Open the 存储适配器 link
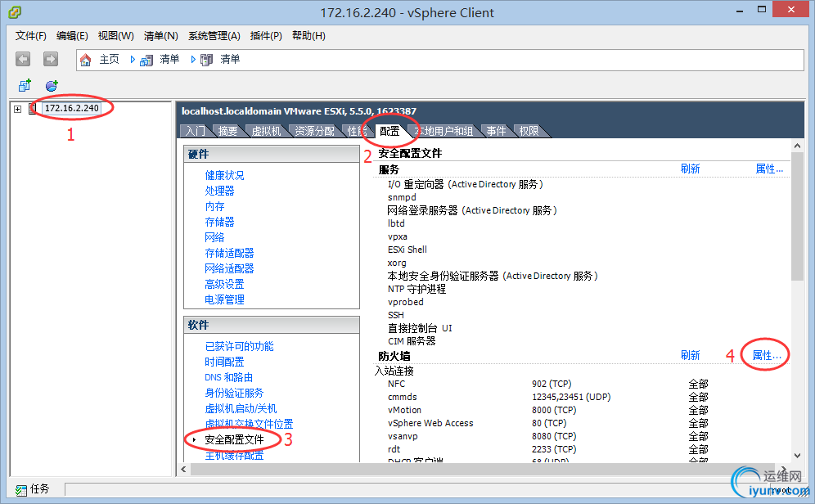This screenshot has width=815, height=504. coord(229,253)
